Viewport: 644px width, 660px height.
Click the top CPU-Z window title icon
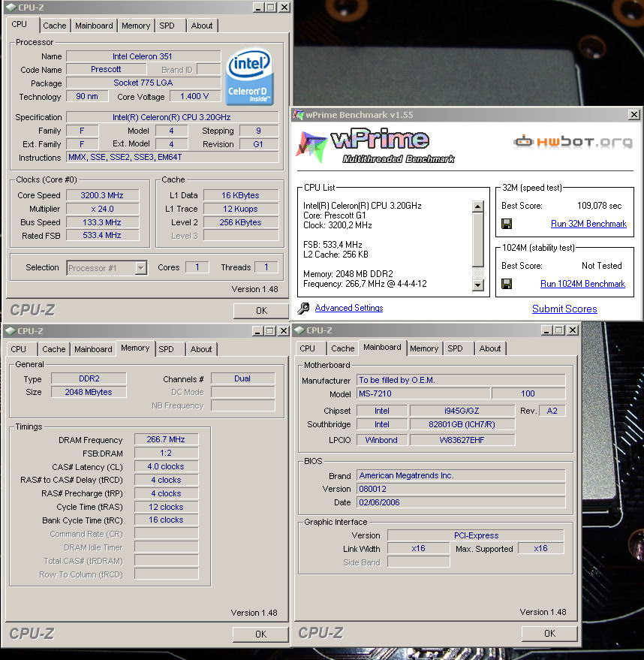(x=11, y=8)
